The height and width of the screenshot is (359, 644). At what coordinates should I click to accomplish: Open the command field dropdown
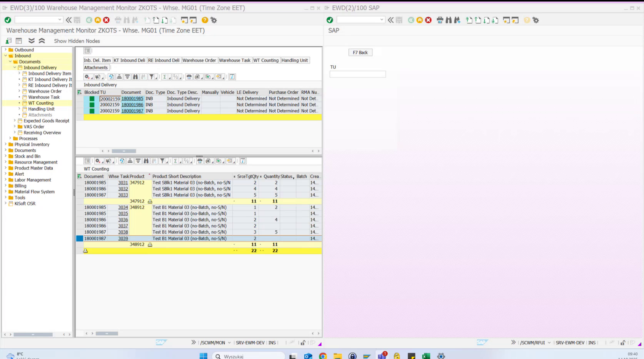pos(60,20)
